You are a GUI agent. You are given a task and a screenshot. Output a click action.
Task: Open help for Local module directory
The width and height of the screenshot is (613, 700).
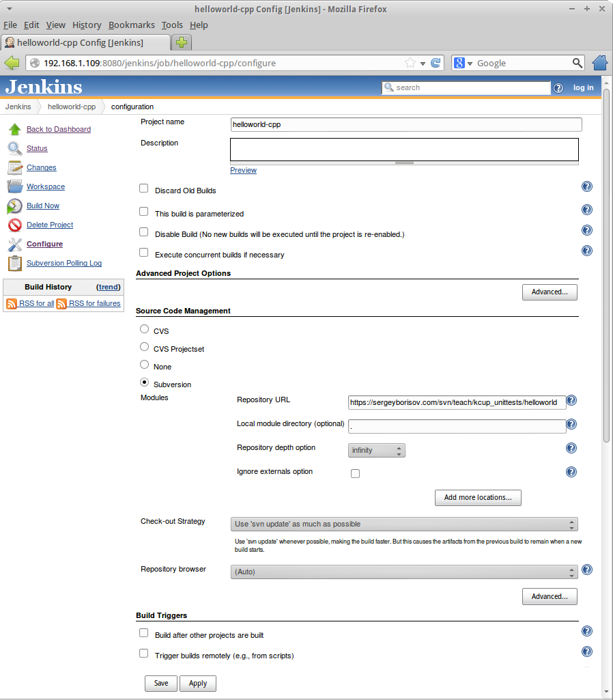tap(571, 424)
